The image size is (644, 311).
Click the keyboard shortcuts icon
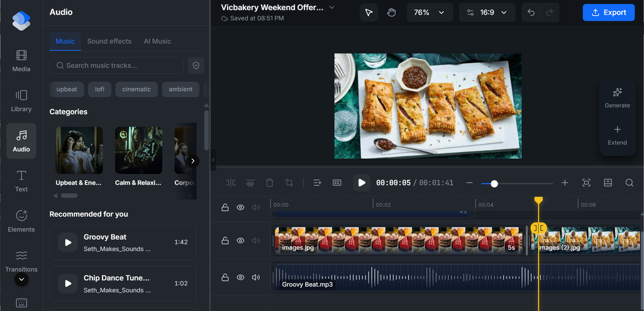coord(21,303)
